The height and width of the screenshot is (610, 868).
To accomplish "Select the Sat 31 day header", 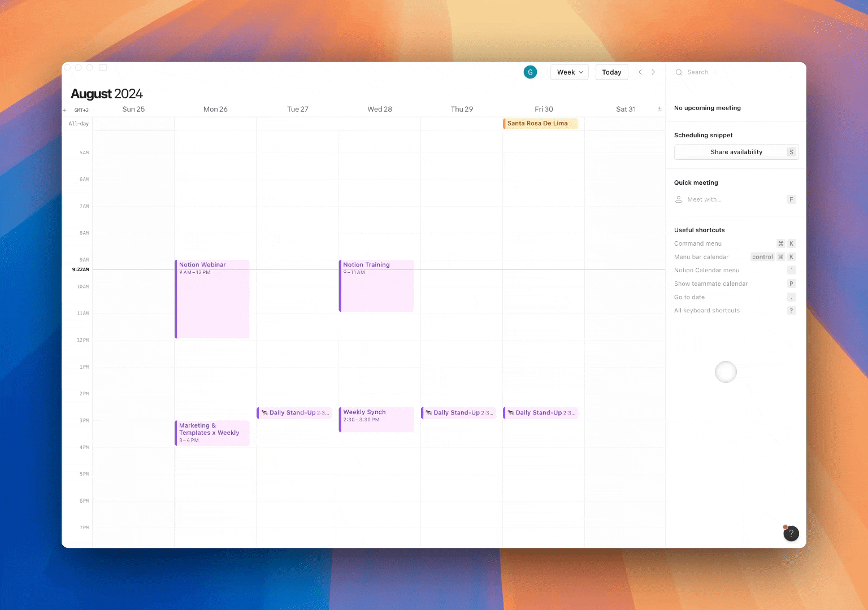I will (x=626, y=109).
